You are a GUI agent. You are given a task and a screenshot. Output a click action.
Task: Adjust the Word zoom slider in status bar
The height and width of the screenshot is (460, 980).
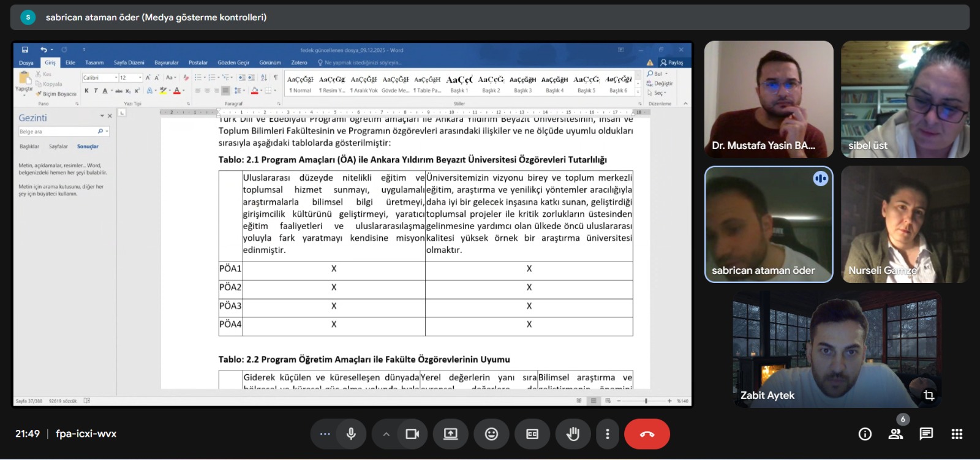[646, 401]
